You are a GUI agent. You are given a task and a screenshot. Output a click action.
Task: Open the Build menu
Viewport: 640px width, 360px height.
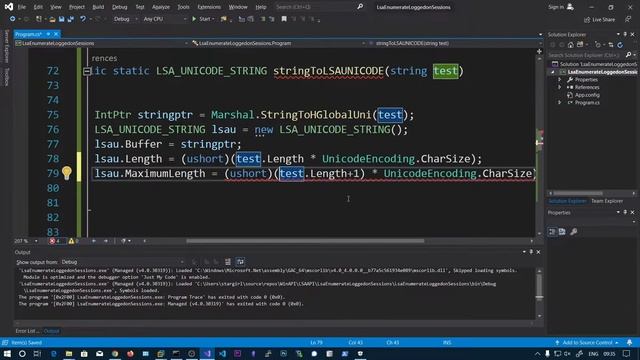[98, 7]
